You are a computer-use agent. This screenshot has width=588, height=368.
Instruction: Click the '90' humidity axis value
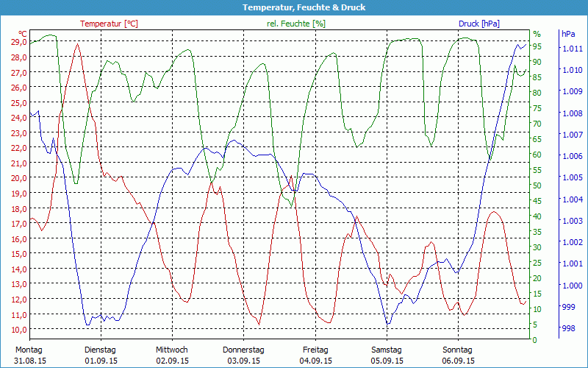point(537,62)
